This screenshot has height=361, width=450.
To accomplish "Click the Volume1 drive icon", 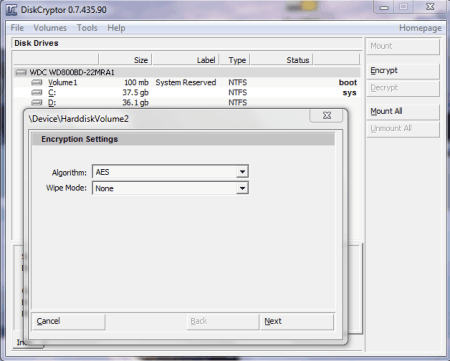I will 37,82.
